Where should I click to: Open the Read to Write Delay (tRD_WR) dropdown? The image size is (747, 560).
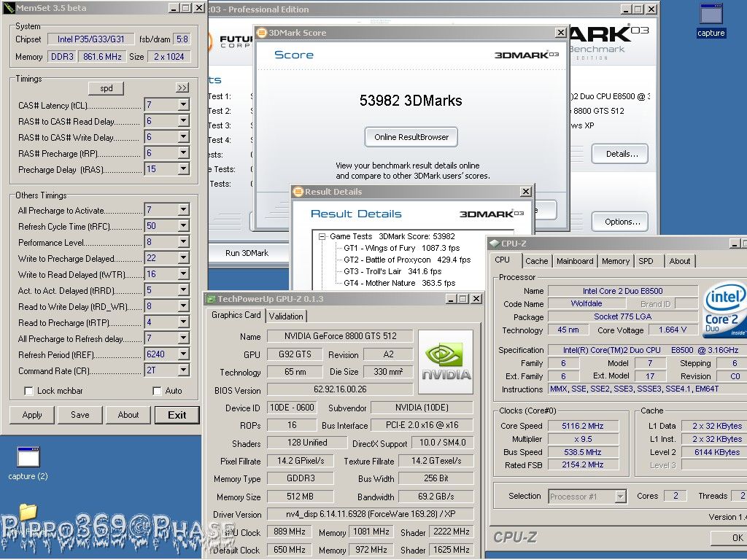183,306
